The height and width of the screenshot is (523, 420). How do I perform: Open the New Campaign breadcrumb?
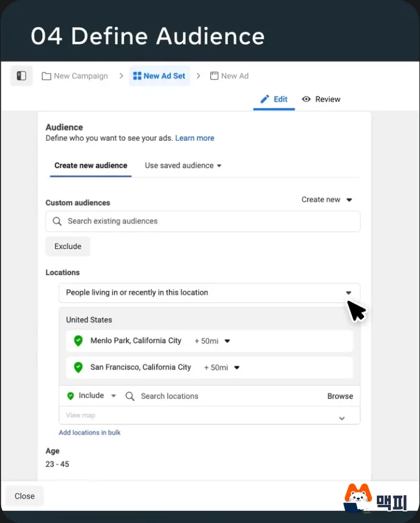pyautogui.click(x=75, y=76)
